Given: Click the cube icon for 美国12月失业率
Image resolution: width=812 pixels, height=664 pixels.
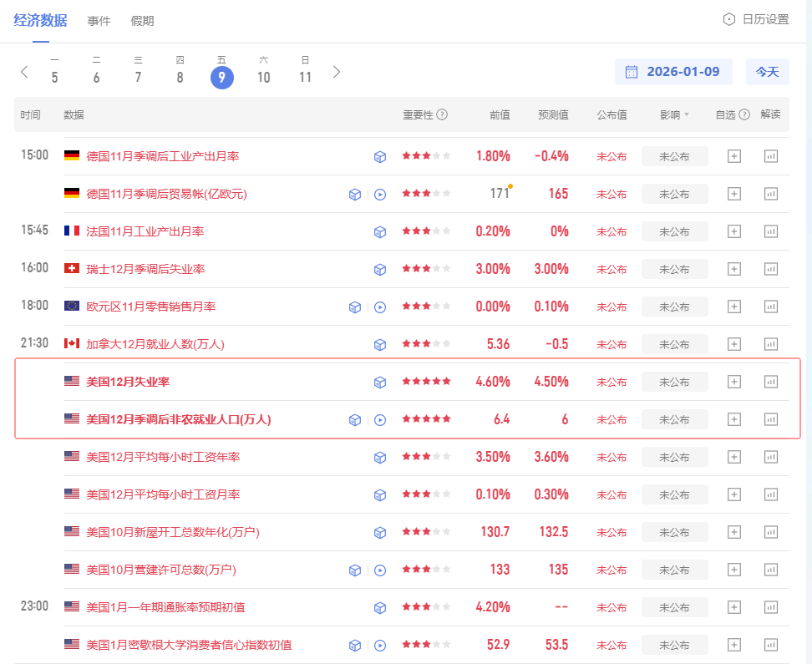Looking at the screenshot, I should pos(380,382).
